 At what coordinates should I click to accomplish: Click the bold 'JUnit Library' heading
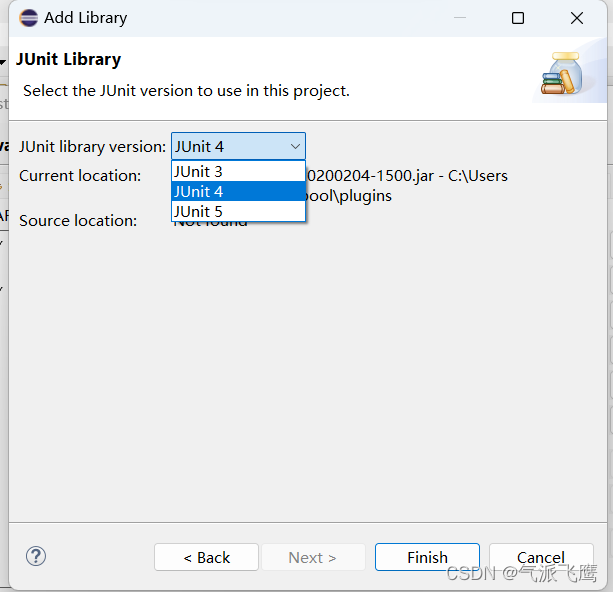point(68,59)
